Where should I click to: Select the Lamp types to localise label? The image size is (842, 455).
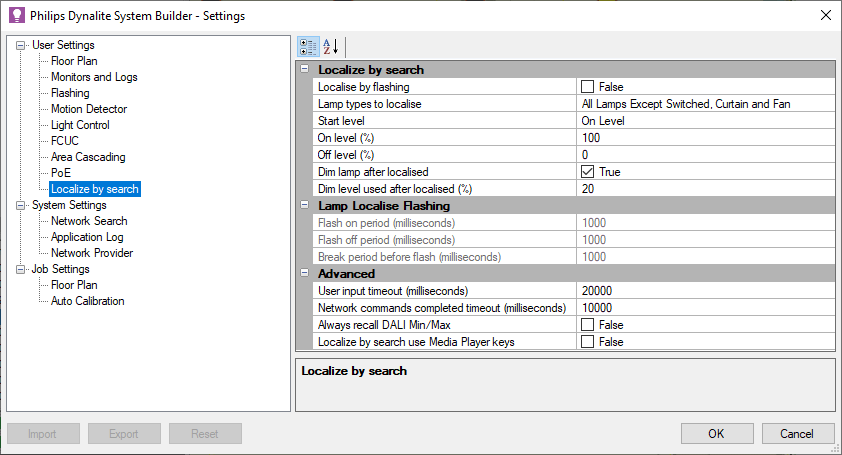[x=369, y=104]
